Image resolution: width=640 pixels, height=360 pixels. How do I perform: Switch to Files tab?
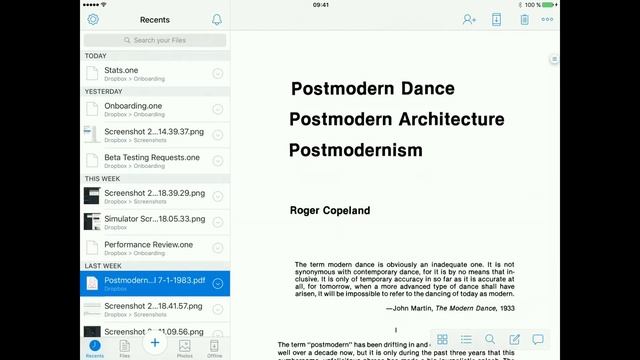124,349
